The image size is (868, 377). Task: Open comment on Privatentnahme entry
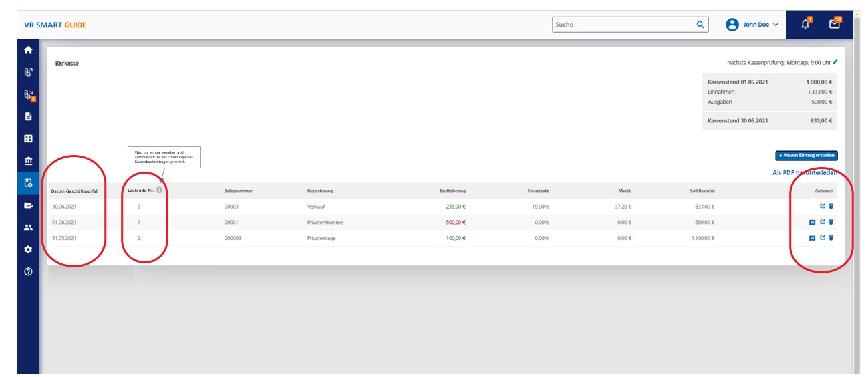point(813,223)
